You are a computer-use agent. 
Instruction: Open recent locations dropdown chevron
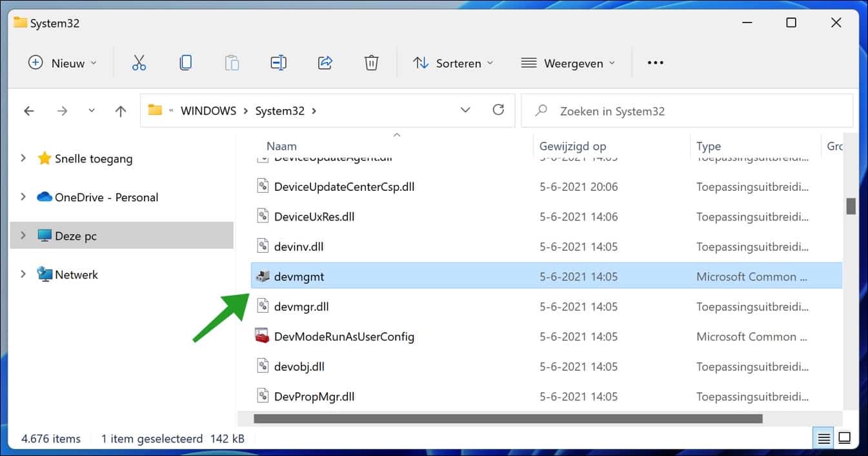[91, 111]
